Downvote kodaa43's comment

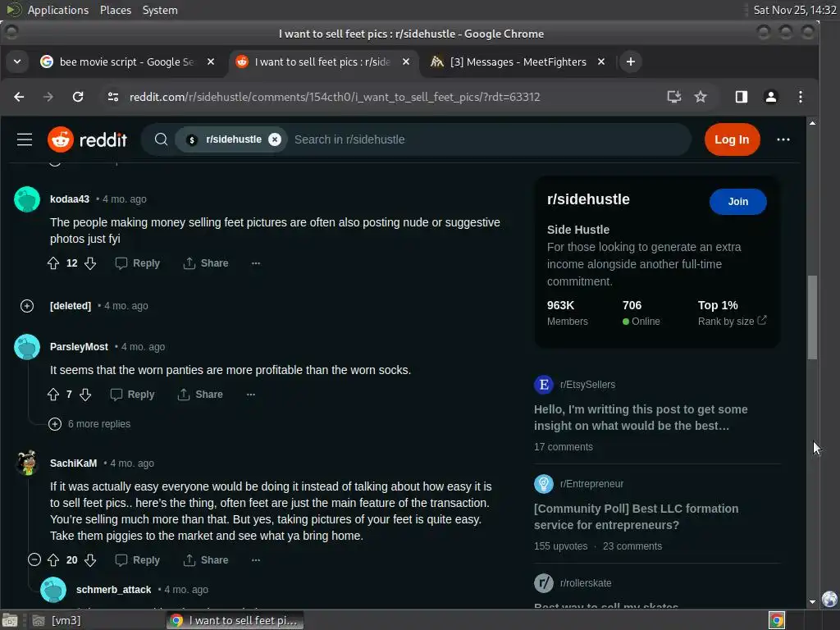point(90,263)
